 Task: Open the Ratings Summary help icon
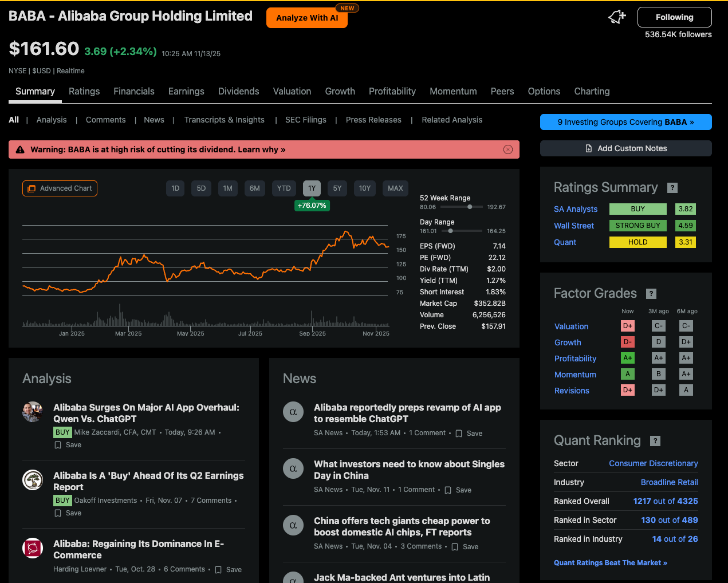[x=673, y=188]
